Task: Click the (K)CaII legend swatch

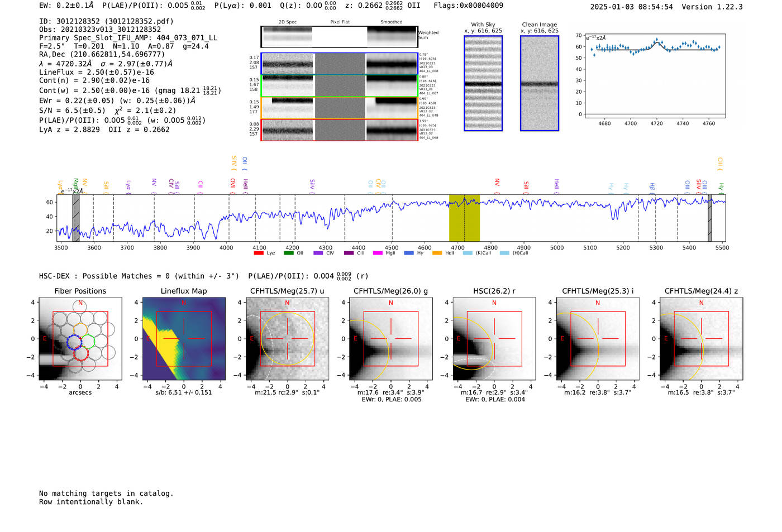Action: (468, 253)
